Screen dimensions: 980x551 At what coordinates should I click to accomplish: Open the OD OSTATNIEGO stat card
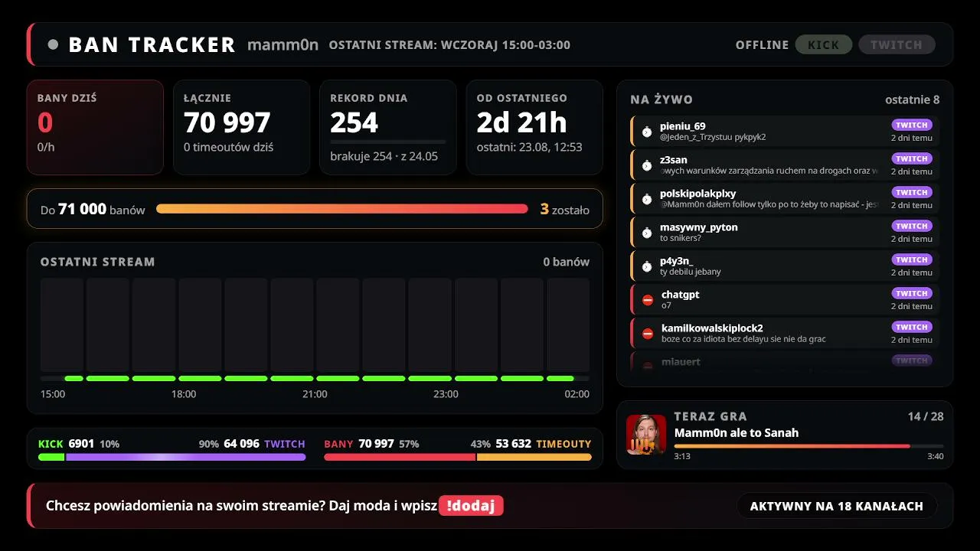(534, 127)
